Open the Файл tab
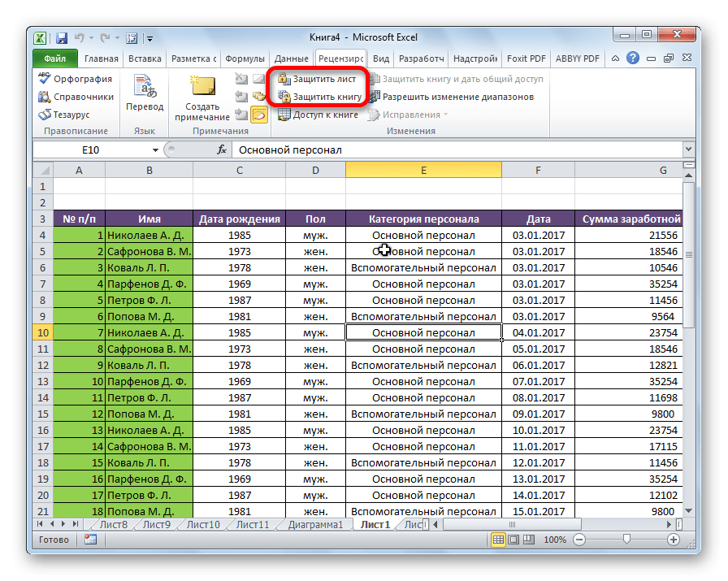728x581 pixels. (55, 59)
